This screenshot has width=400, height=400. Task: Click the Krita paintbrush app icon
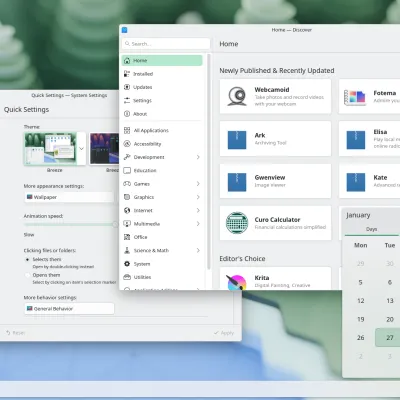(x=237, y=282)
